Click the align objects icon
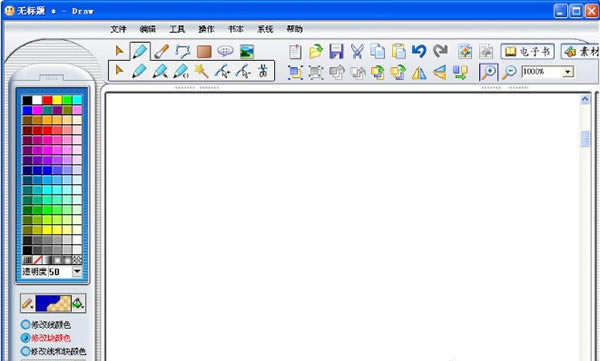The width and height of the screenshot is (600, 361). [460, 72]
